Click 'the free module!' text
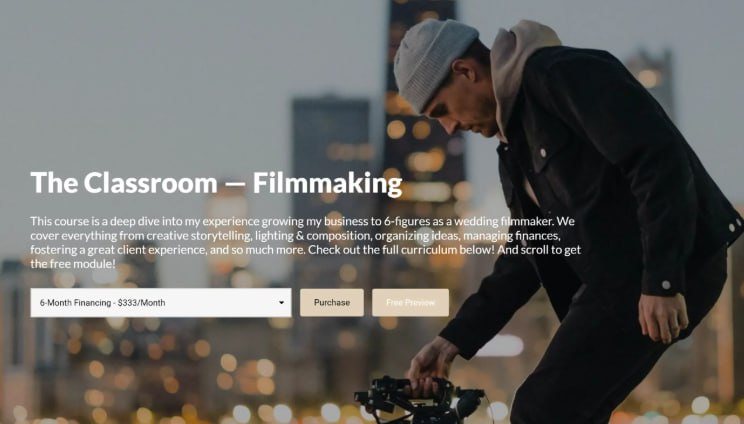The image size is (744, 424). 73,264
